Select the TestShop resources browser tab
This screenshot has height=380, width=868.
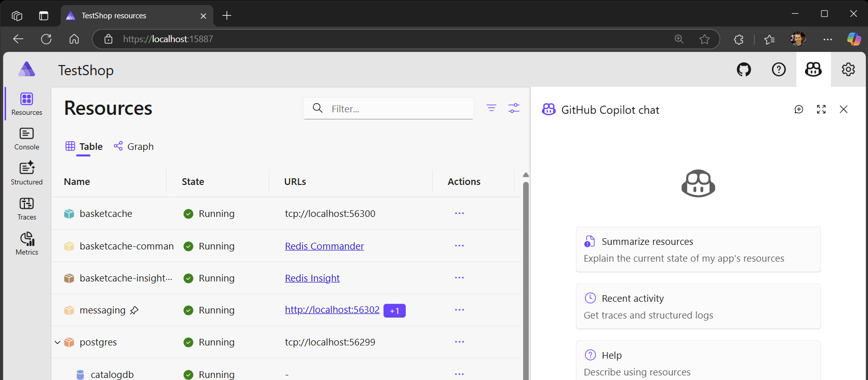pyautogui.click(x=137, y=16)
